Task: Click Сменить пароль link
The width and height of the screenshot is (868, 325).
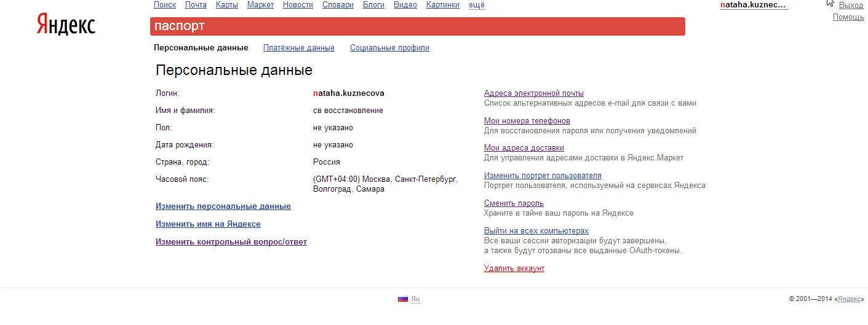Action: 514,203
